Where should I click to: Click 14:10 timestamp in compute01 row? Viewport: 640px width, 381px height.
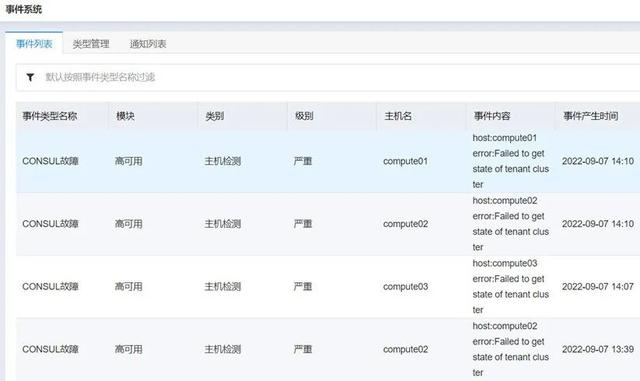[x=598, y=161]
